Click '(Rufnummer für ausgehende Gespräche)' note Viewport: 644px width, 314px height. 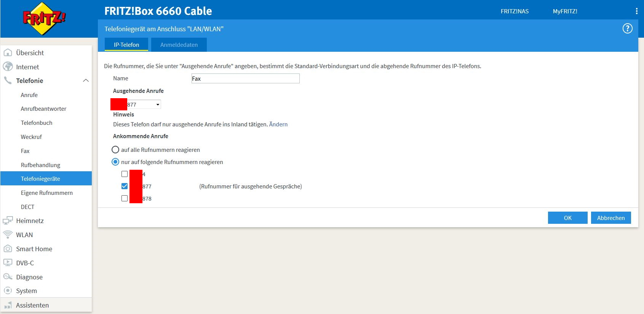tap(251, 186)
